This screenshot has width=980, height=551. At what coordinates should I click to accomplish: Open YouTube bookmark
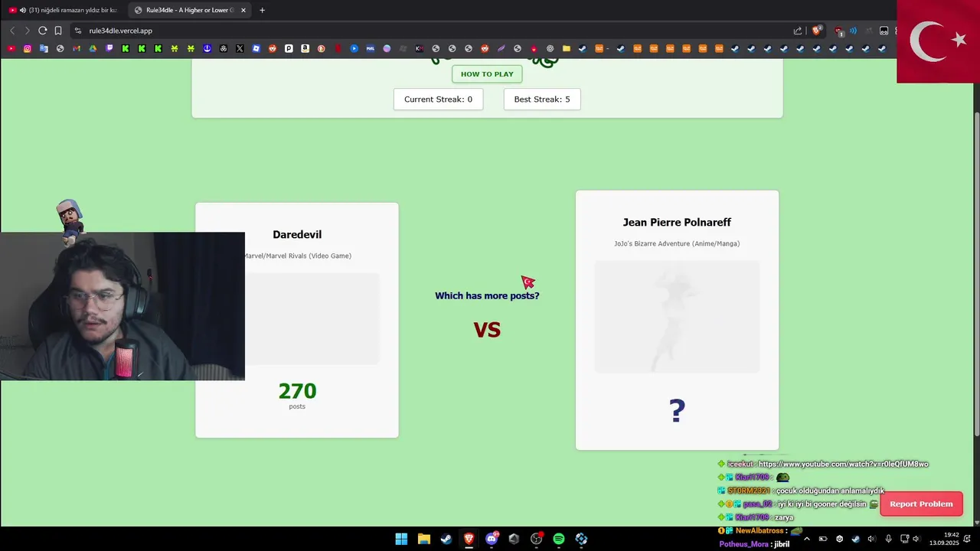(x=11, y=48)
